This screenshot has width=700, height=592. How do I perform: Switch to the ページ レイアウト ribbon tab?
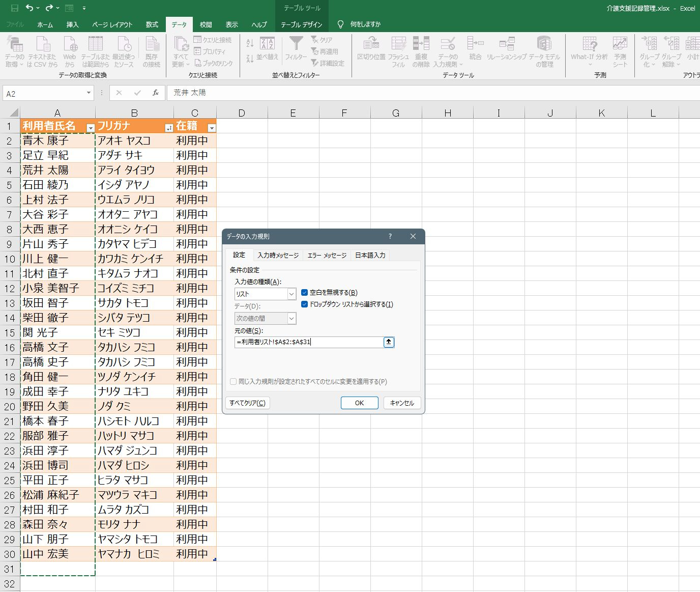(x=112, y=24)
